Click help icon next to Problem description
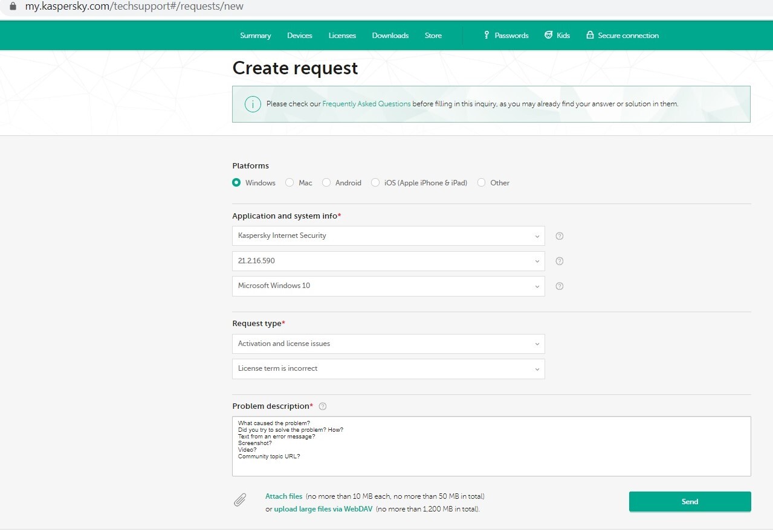The image size is (773, 532). point(323,406)
